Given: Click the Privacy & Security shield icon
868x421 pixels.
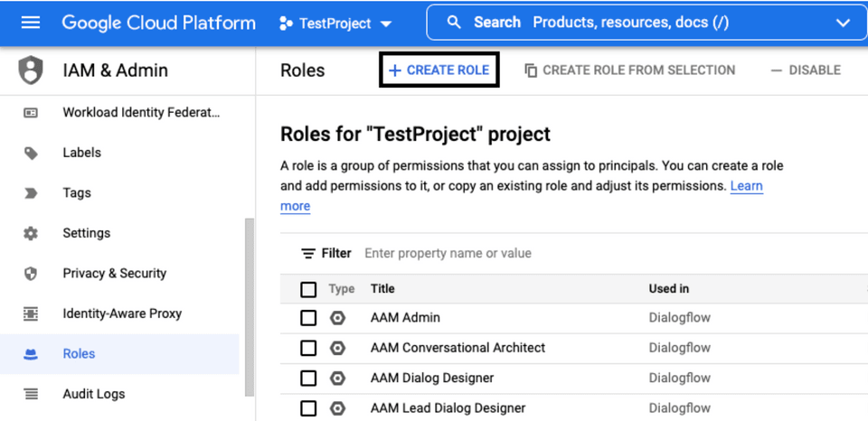Looking at the screenshot, I should 31,274.
